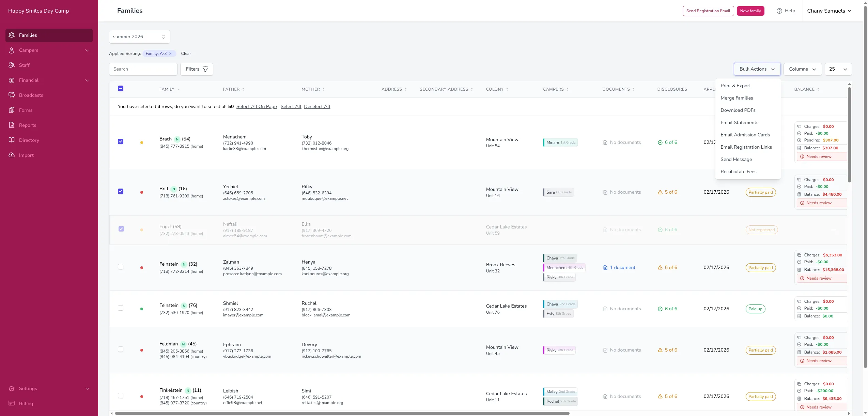Check the Finkelstein family checkbox
868x416 pixels.
click(121, 396)
